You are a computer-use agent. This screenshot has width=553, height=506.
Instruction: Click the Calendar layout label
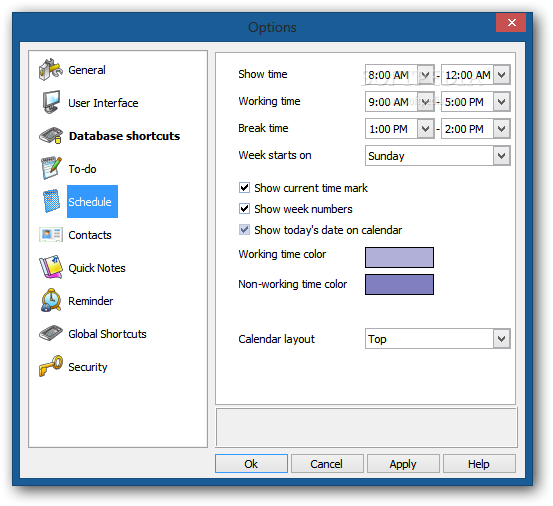[276, 339]
